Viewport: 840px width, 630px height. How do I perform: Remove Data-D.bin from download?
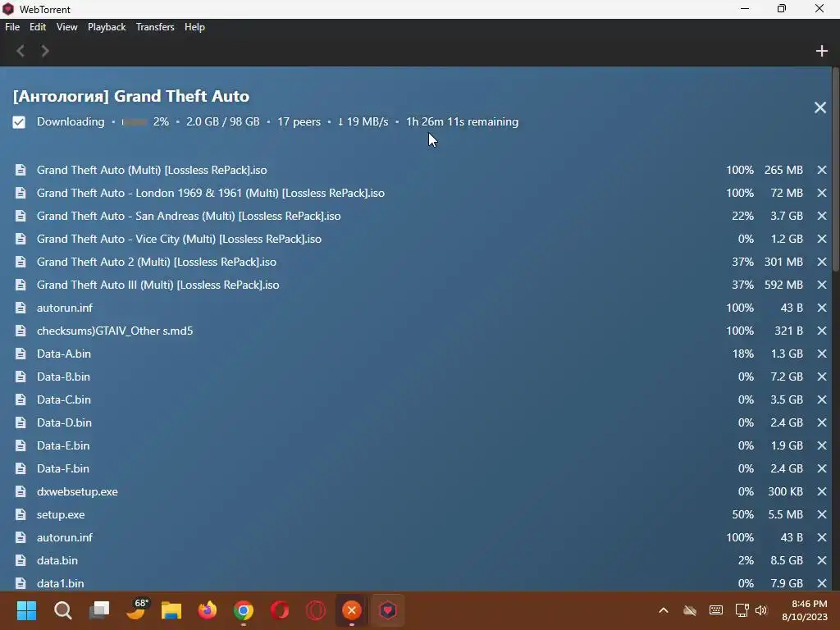822,422
